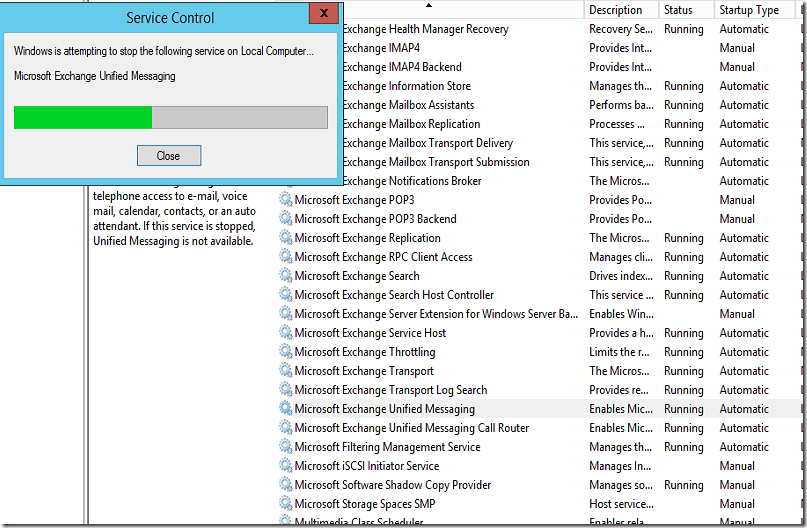The image size is (807, 528).
Task: Select Microsoft Exchange Search service name
Action: point(357,276)
